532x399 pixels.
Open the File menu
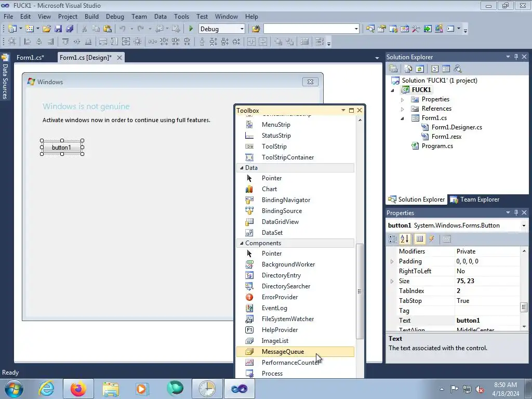point(8,16)
